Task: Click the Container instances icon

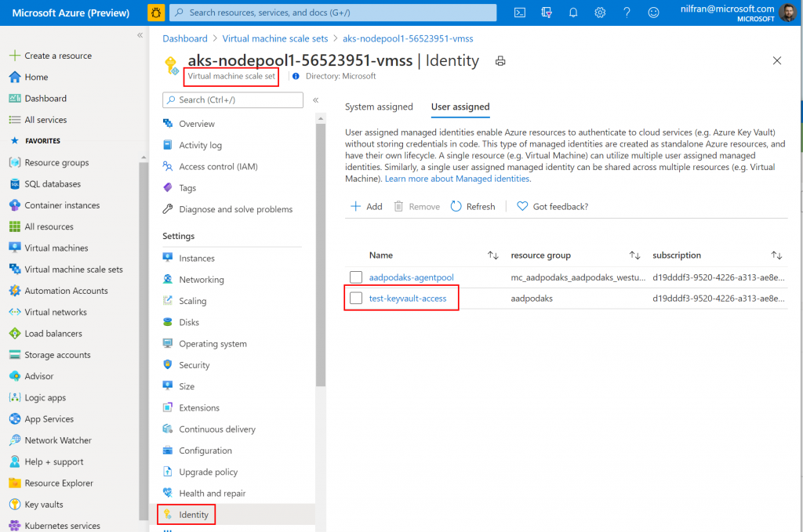Action: click(15, 205)
